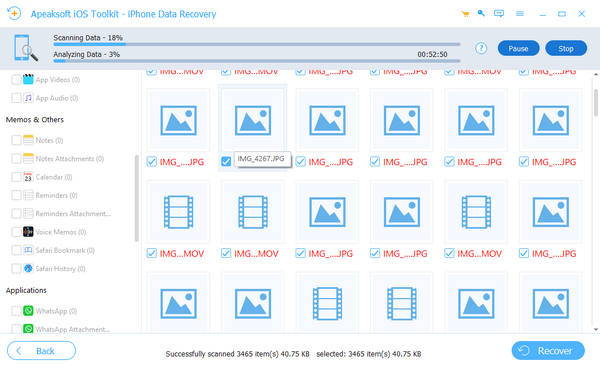600x367 pixels.
Task: Stop the scanning process
Action: 566,49
